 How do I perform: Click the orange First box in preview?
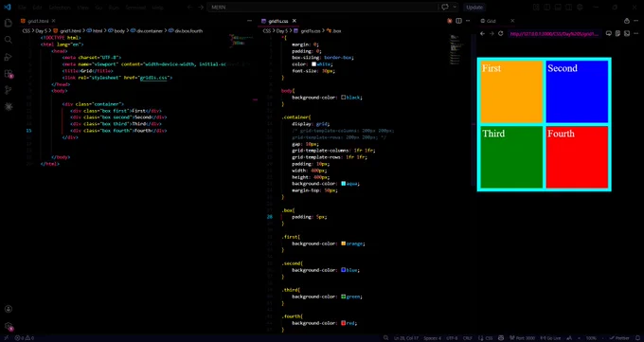[x=511, y=92]
